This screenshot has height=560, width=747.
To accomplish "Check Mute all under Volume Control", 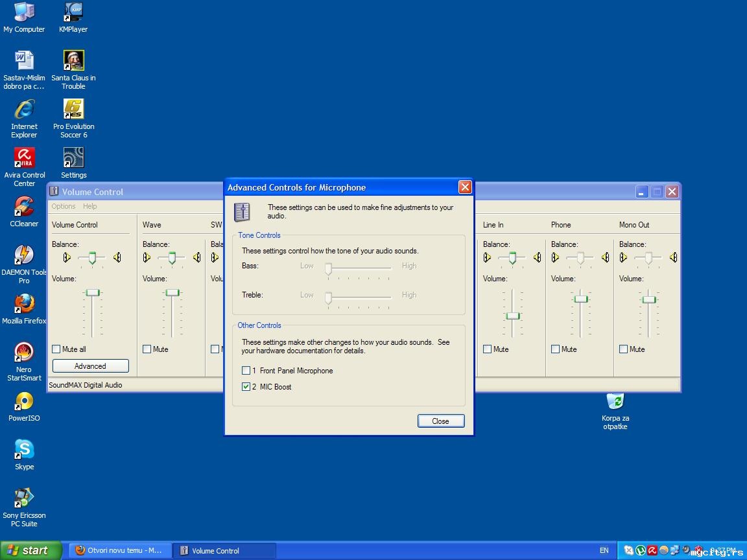I will [x=56, y=349].
